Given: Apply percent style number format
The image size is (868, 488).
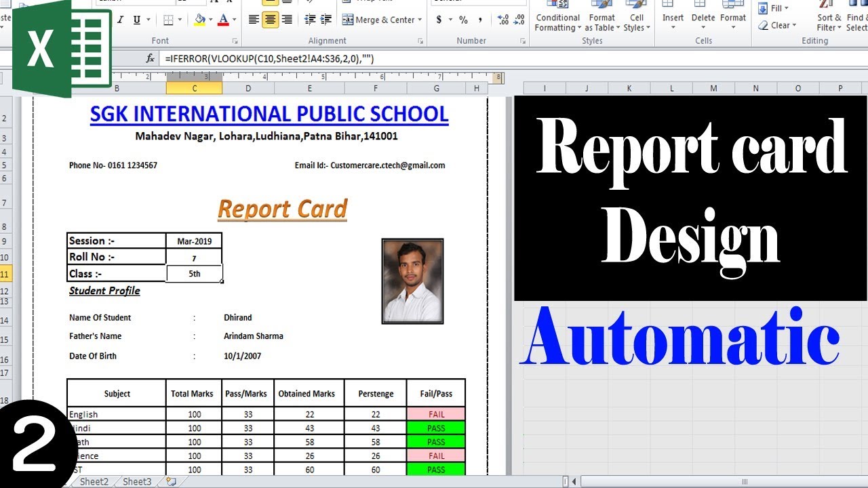Looking at the screenshot, I should pyautogui.click(x=463, y=20).
